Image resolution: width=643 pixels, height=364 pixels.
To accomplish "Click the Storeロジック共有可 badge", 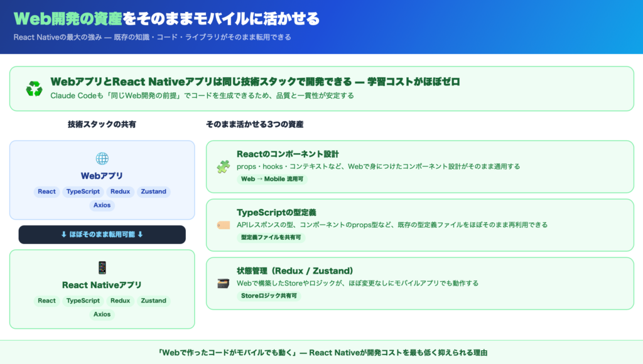I will tap(269, 296).
